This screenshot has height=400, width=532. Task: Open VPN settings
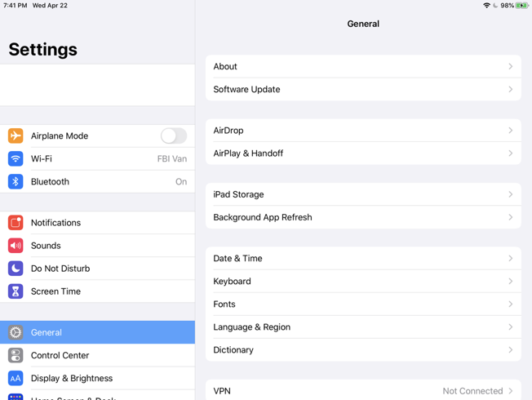363,391
